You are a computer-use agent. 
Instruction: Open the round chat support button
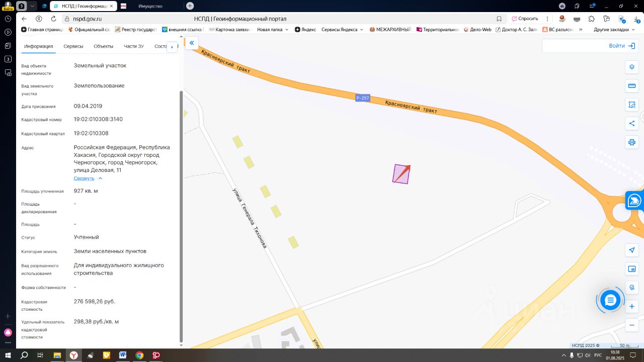[x=610, y=300]
